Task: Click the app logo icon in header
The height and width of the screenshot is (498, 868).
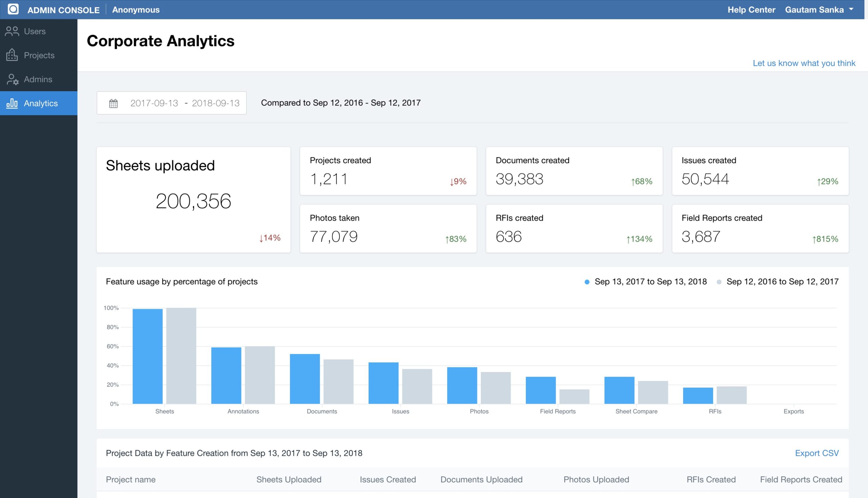Action: coord(13,9)
